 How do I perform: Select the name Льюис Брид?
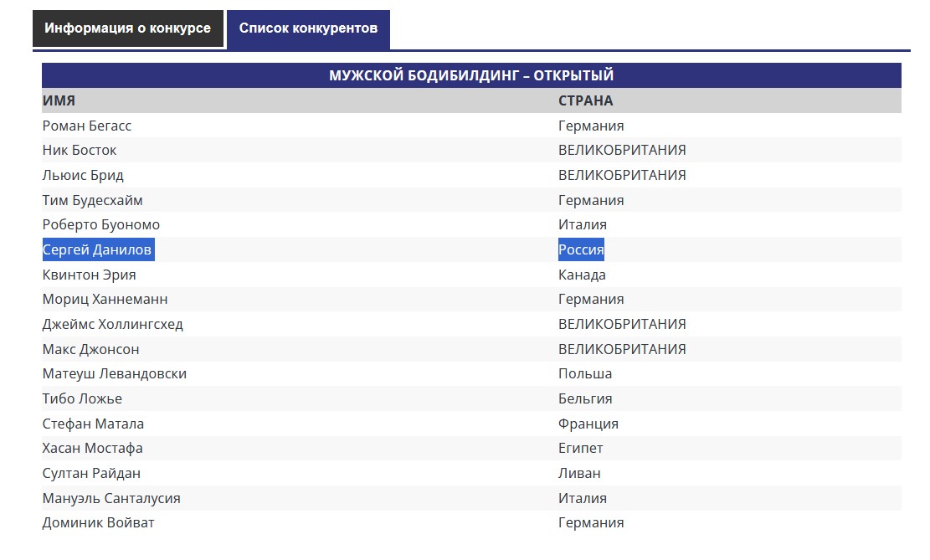coord(83,176)
